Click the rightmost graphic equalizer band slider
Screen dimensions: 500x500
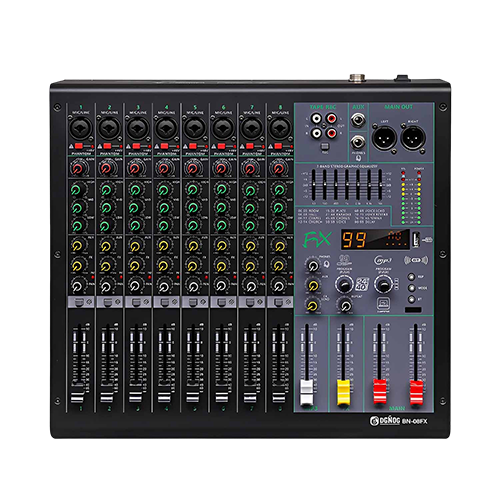coord(380,185)
